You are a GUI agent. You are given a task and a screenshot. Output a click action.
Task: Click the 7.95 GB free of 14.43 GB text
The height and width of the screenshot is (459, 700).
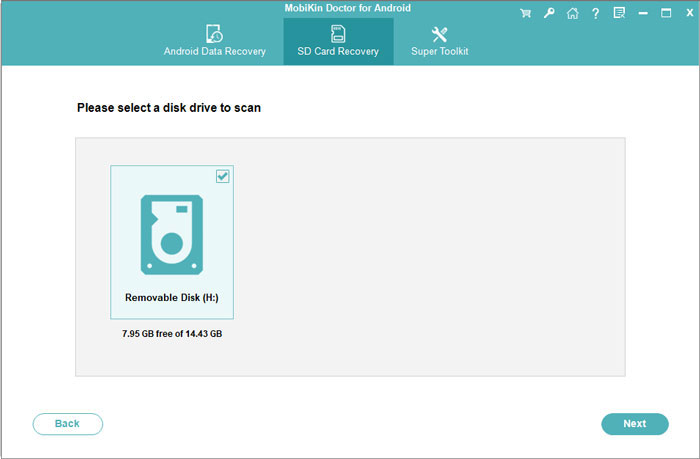pos(172,334)
